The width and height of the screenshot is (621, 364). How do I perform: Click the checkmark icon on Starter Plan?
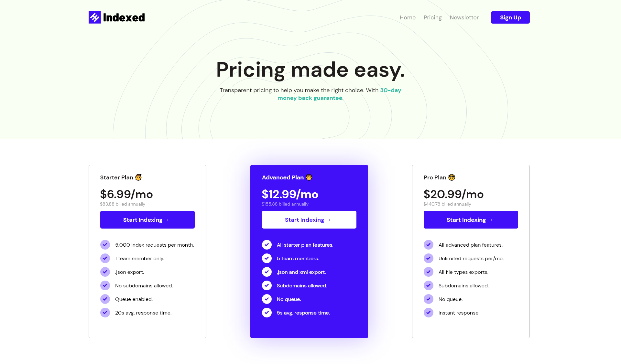click(x=105, y=244)
